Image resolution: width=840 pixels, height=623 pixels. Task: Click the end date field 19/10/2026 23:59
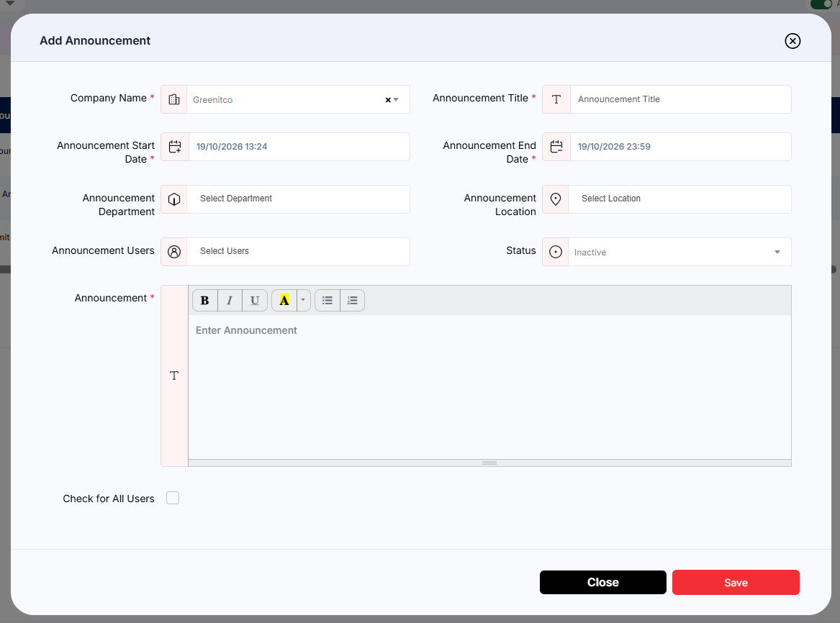point(680,147)
